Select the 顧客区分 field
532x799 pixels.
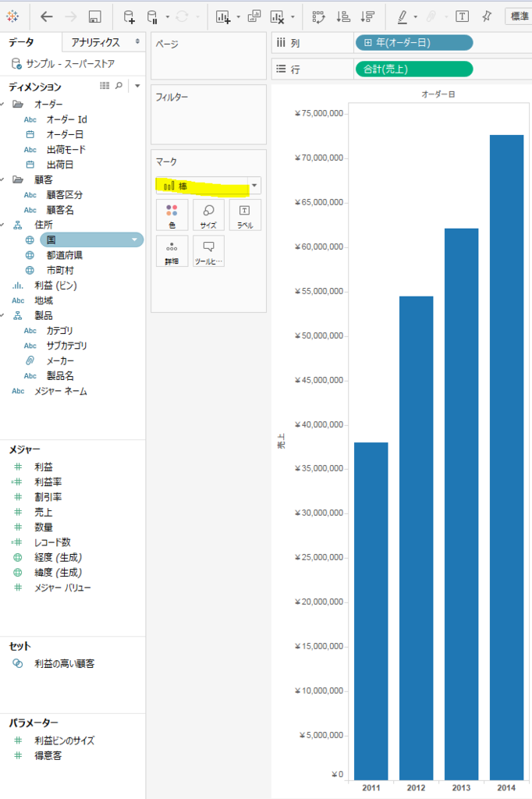coord(64,194)
